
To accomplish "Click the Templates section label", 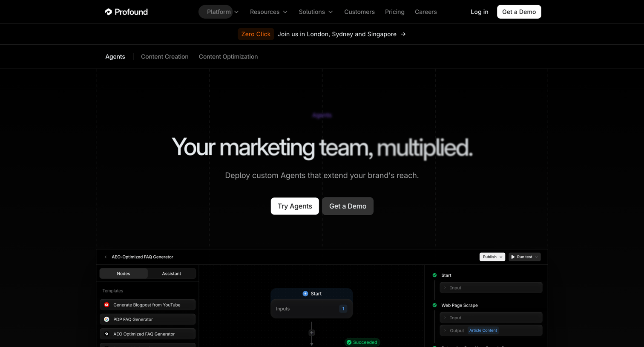I will [x=112, y=291].
